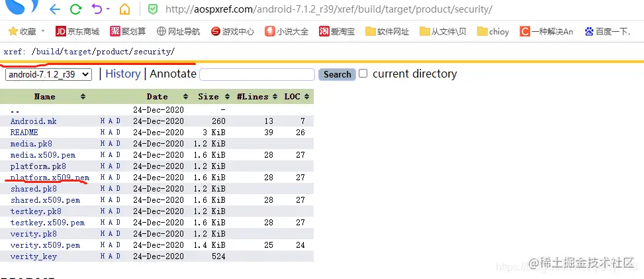The image size is (644, 279).
Task: Open the 一种解决An bookmark
Action: [546, 31]
